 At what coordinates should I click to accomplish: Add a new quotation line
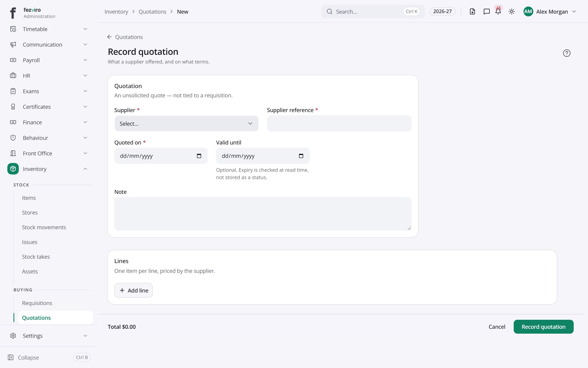click(x=133, y=290)
